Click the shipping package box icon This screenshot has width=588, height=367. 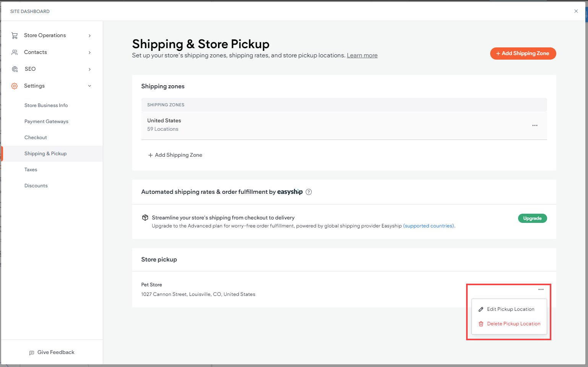coord(145,217)
